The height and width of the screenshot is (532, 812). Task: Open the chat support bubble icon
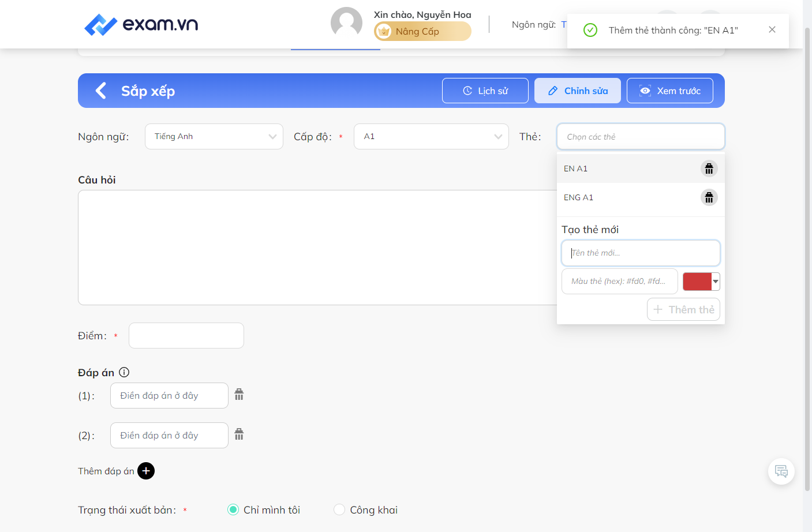tap(781, 471)
